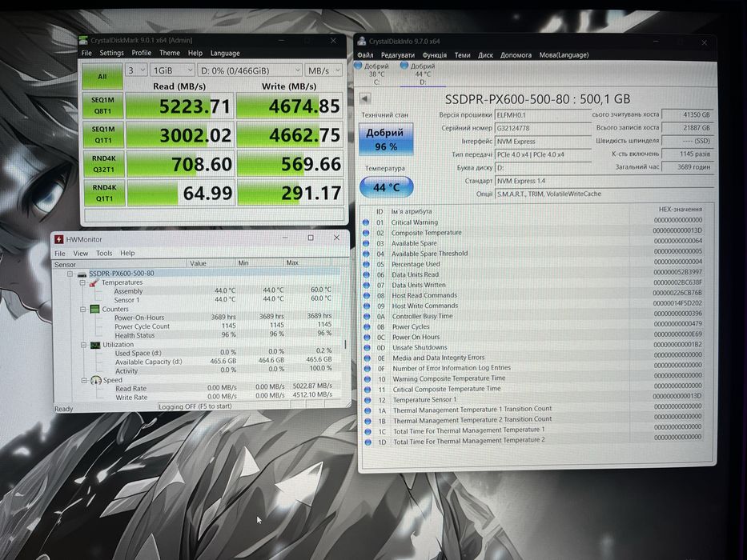The image size is (747, 560).
Task: Click the Temperature Sensor 1 status dot
Action: [367, 401]
